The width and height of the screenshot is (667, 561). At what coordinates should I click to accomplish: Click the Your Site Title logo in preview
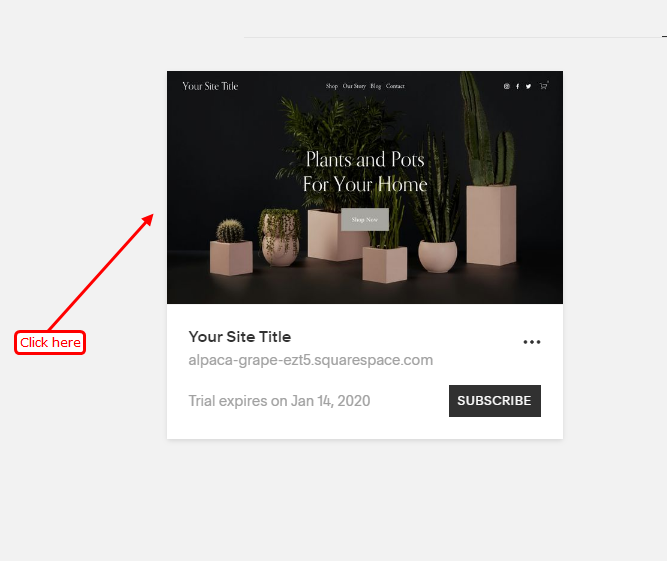pos(210,86)
